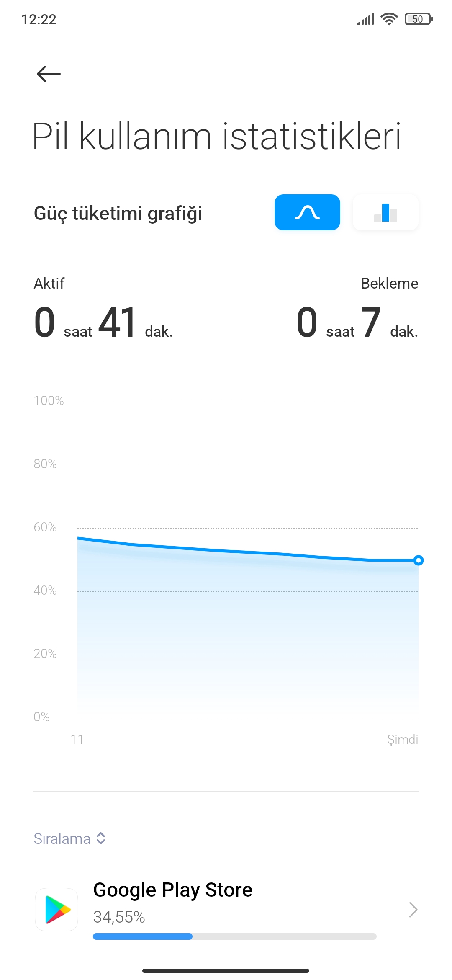This screenshot has height=980, width=452.
Task: Tap the current battery level graph point
Action: pos(418,560)
